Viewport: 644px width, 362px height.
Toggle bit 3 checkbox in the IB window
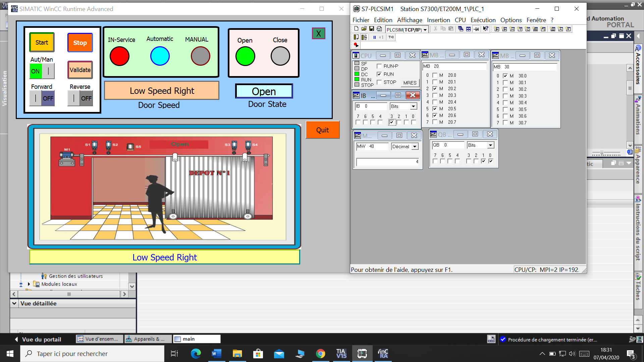pyautogui.click(x=391, y=122)
